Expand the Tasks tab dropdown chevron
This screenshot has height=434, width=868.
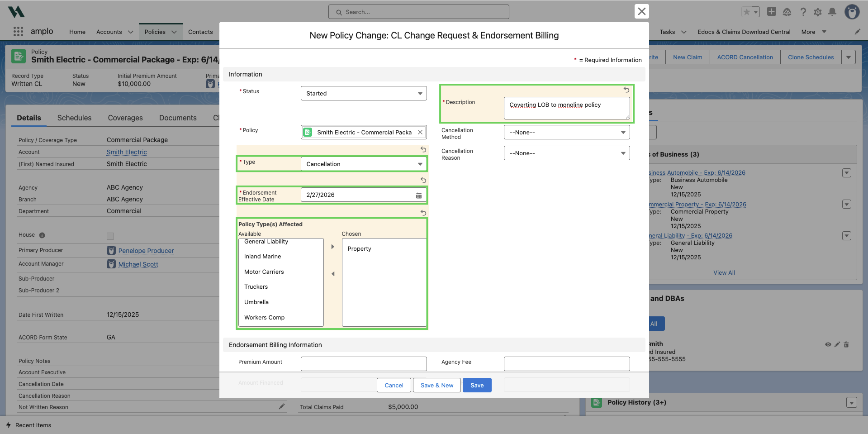click(684, 32)
